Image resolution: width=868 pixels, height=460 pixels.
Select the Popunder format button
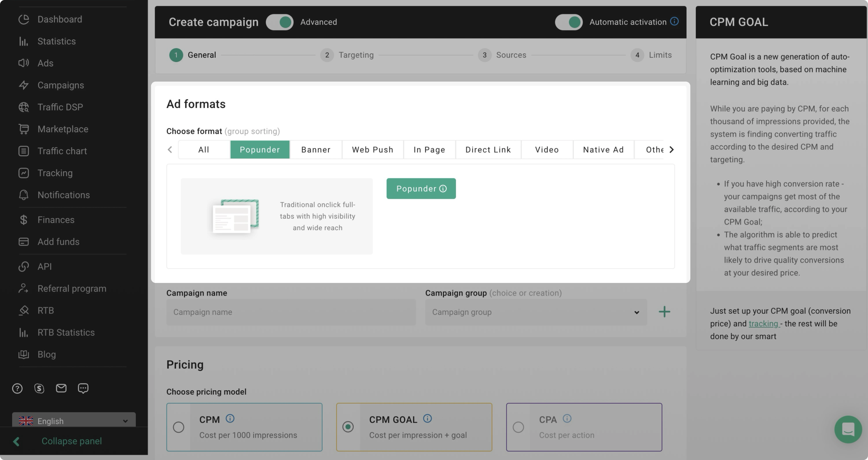coord(421,188)
